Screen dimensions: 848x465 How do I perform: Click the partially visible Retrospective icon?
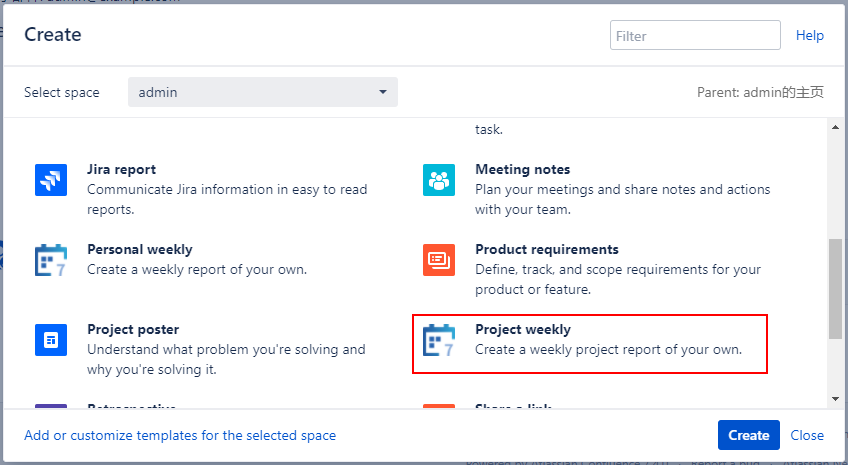(51, 406)
